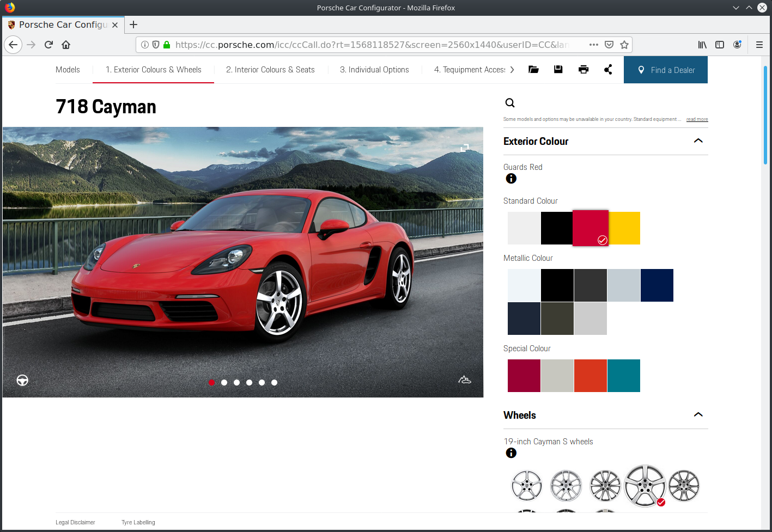Image resolution: width=772 pixels, height=532 pixels.
Task: Close the Porsche Car Configurator tab
Action: (115, 25)
